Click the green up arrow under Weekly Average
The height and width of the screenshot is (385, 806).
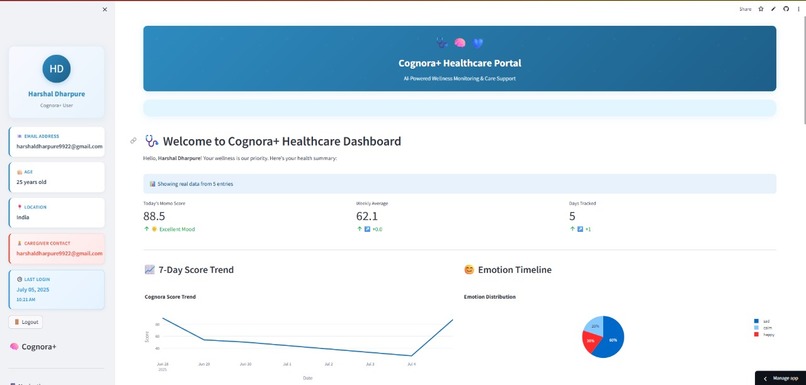click(359, 229)
